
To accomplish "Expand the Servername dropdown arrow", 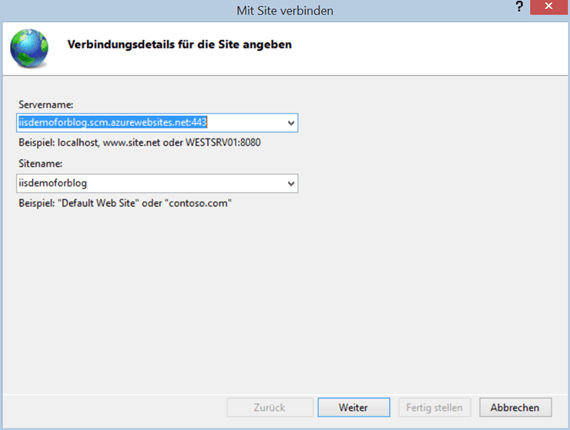I will click(x=291, y=123).
